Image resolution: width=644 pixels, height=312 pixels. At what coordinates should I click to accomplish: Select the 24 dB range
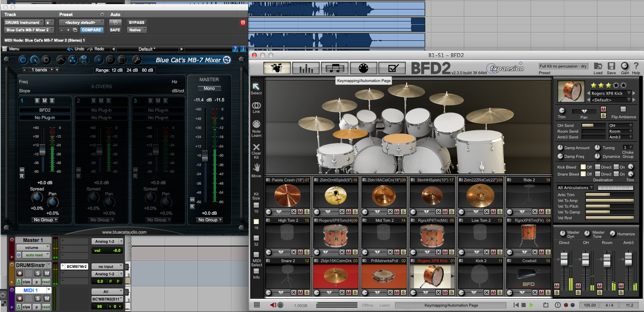tap(132, 70)
